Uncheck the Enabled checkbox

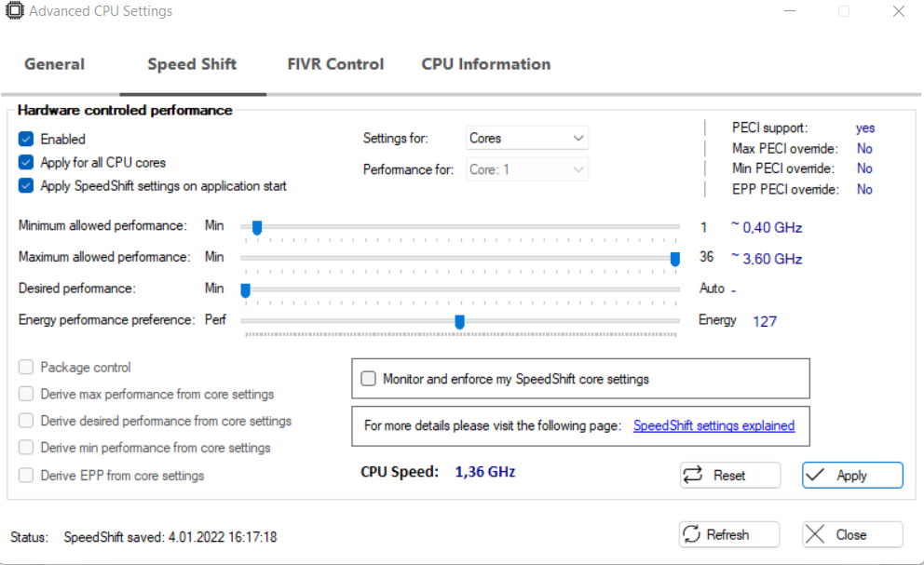[x=26, y=140]
